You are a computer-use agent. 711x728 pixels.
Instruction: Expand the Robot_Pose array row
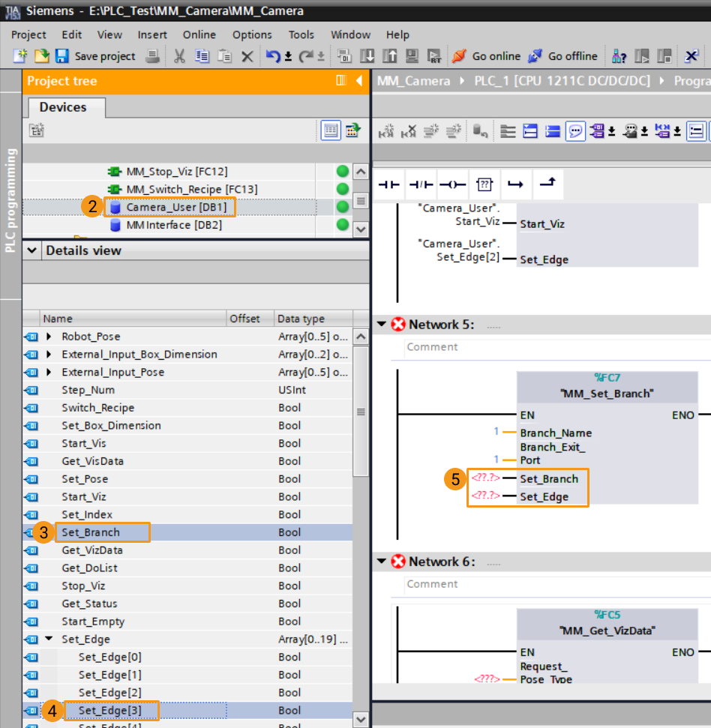(x=49, y=337)
